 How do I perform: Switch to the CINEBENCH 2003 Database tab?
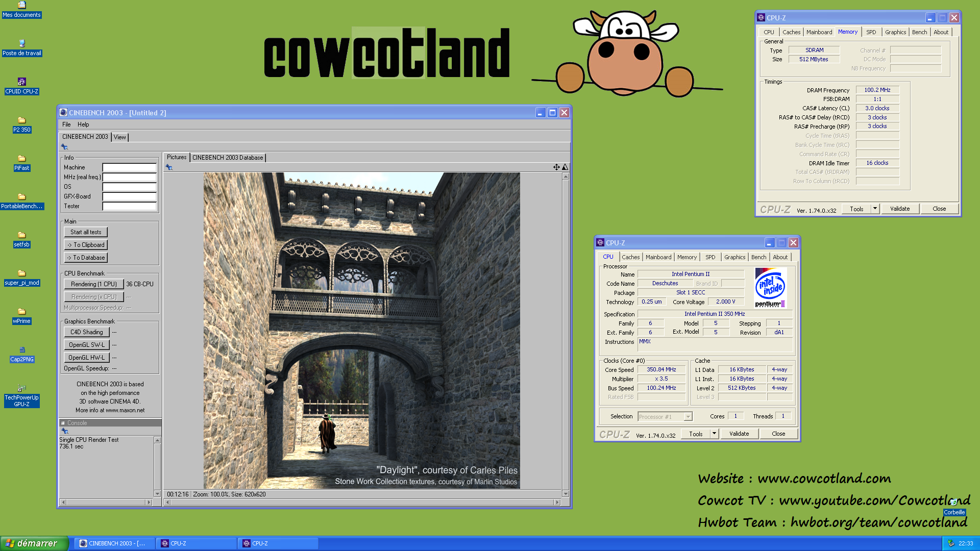click(228, 158)
